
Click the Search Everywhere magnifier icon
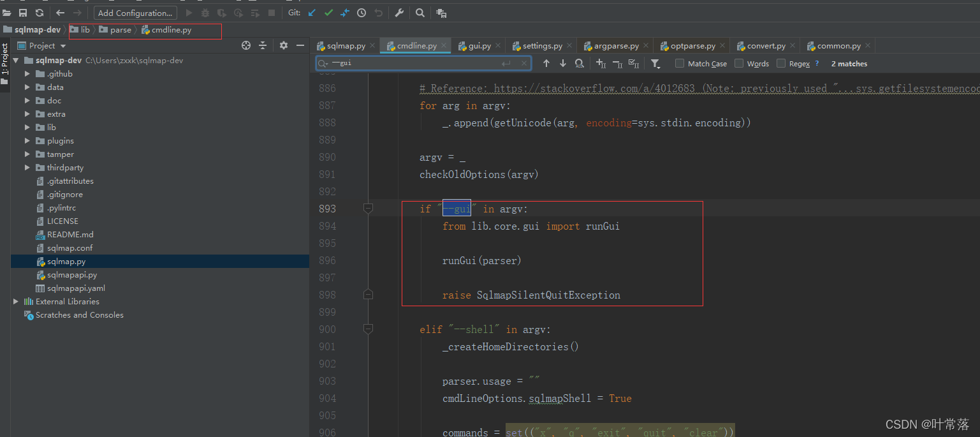[420, 13]
